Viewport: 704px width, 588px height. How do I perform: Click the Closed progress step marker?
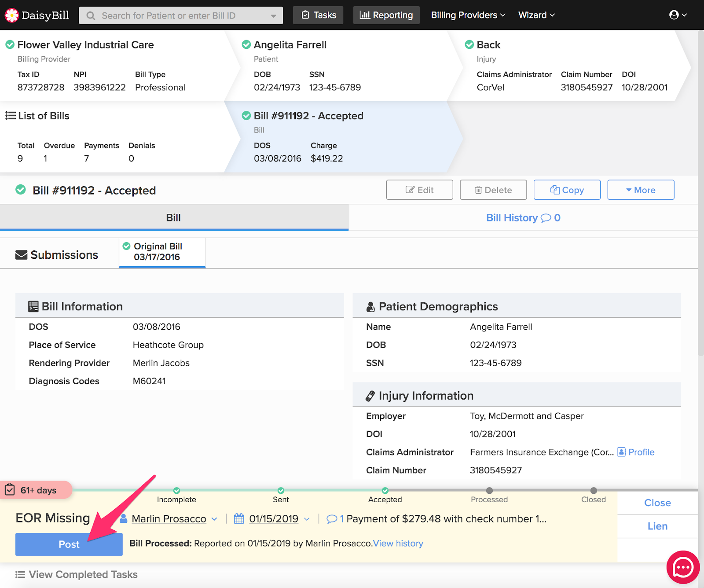coord(594,490)
